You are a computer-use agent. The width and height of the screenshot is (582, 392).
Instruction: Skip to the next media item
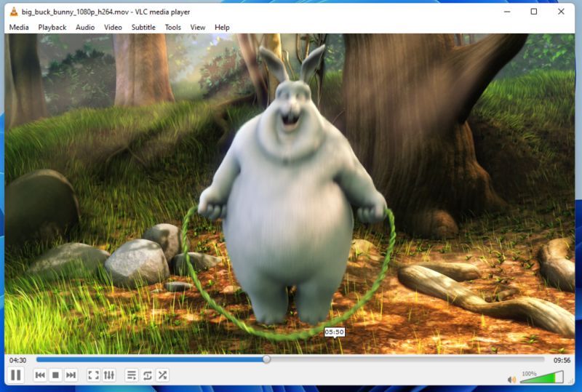coord(71,375)
